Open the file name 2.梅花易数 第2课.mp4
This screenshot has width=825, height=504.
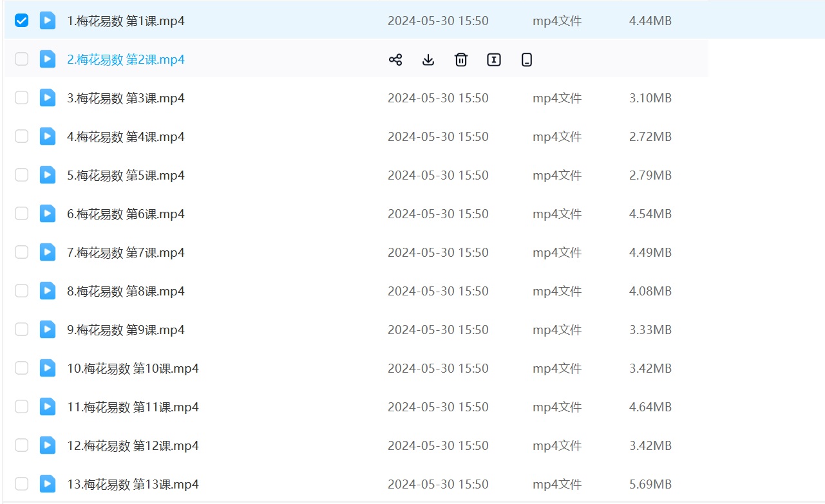tap(126, 60)
